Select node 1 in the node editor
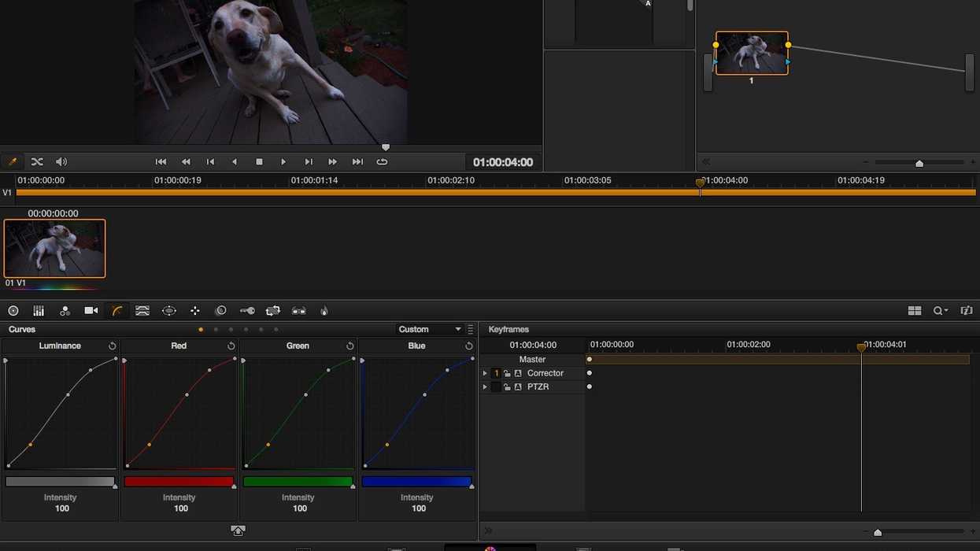980x551 pixels. click(x=752, y=54)
